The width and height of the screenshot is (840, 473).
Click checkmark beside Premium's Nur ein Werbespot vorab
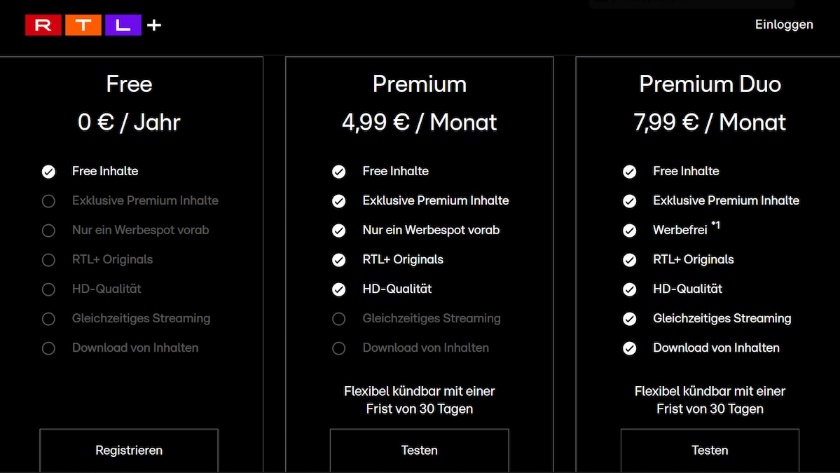[339, 230]
